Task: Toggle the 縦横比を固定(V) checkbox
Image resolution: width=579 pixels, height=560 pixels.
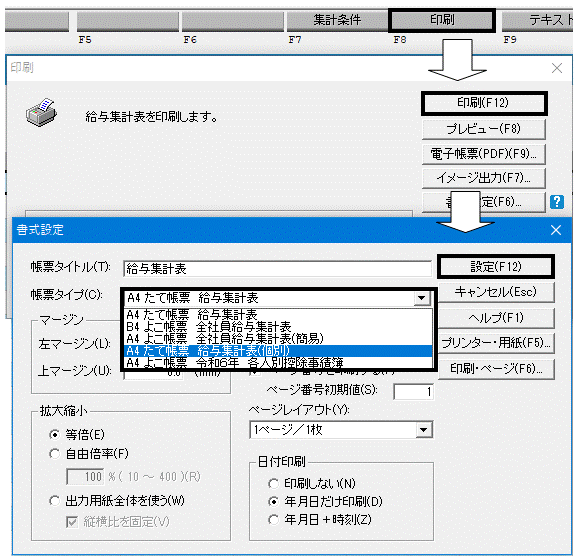Action: coord(72,522)
